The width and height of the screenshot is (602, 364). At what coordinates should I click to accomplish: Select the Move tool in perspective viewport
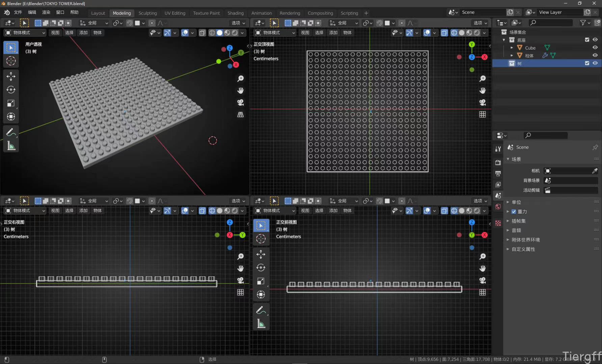tap(11, 76)
